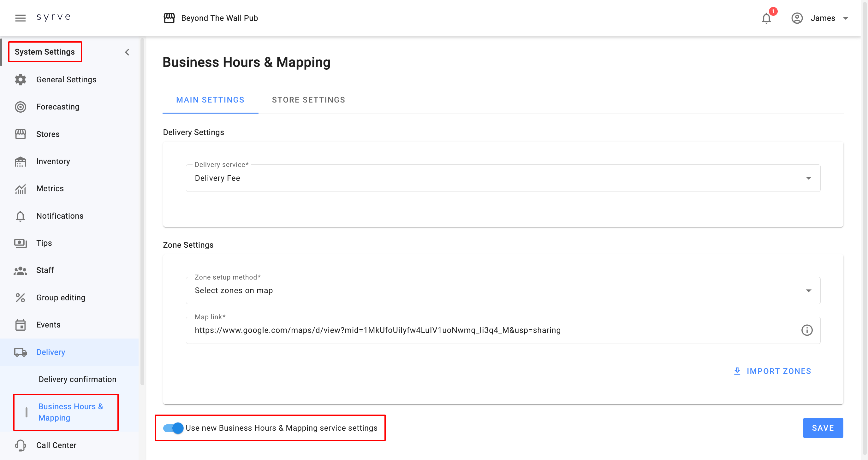The image size is (868, 460).
Task: Open Delivery confirmation in sidebar
Action: [x=78, y=379]
